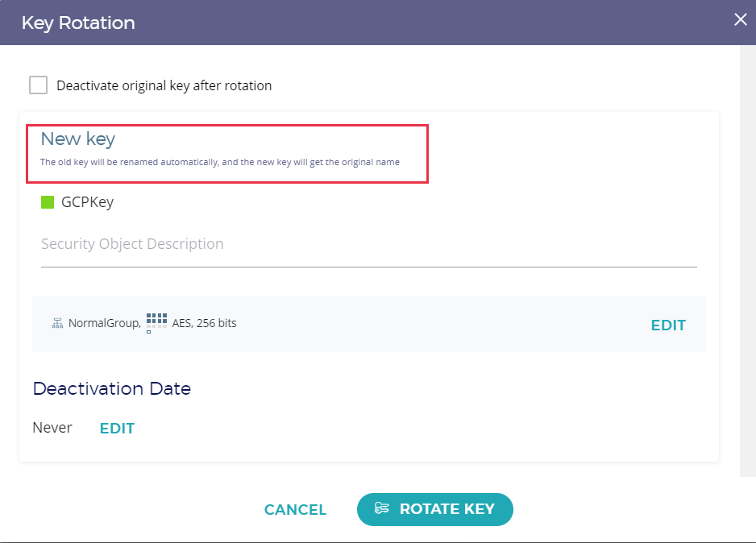Click the NormalGroup label
The width and height of the screenshot is (756, 543).
[x=104, y=324]
